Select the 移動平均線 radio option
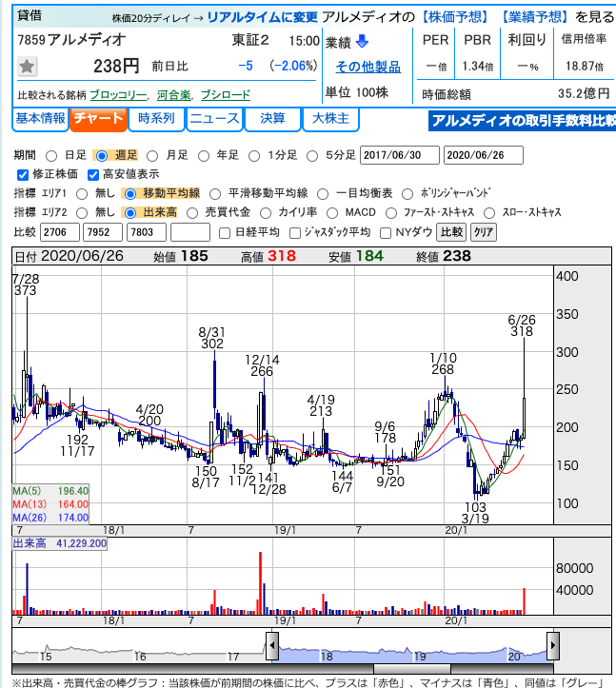Screen dimensions: 616x688 click(x=130, y=194)
